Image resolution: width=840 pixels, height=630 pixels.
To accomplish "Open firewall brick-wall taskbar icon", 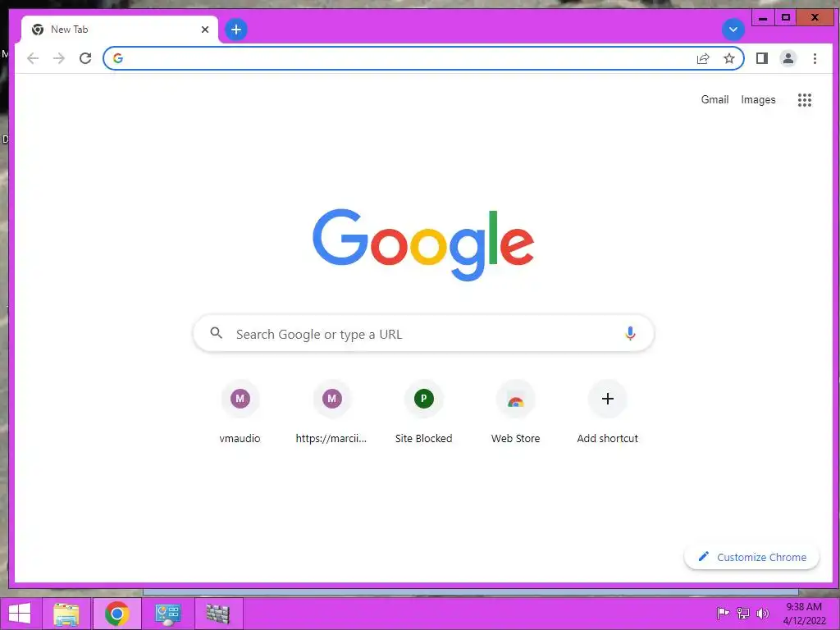I will pyautogui.click(x=217, y=614).
